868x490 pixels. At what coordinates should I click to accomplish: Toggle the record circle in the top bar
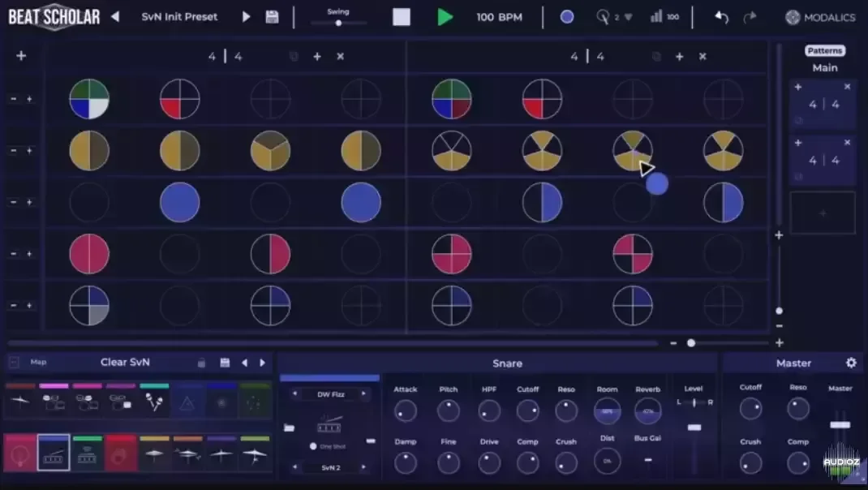567,17
